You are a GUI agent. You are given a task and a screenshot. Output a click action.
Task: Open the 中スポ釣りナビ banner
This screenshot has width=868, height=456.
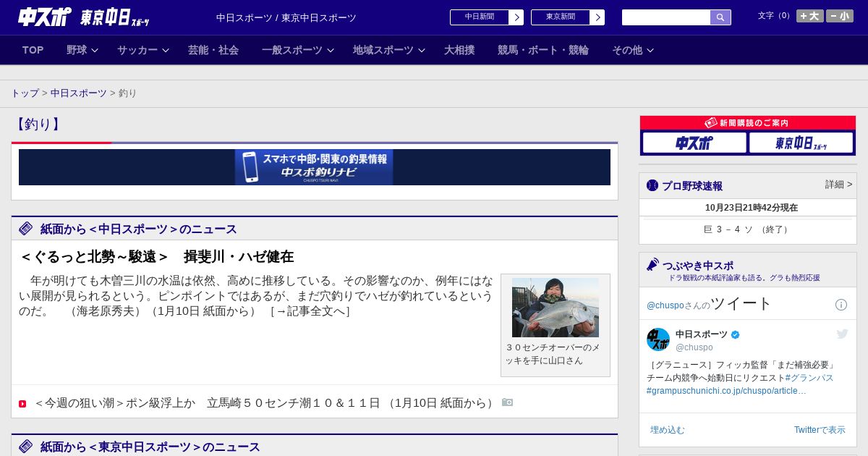pyautogui.click(x=314, y=167)
